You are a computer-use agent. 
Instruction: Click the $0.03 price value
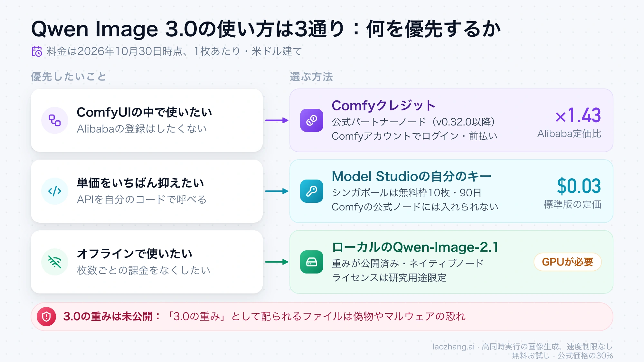579,186
